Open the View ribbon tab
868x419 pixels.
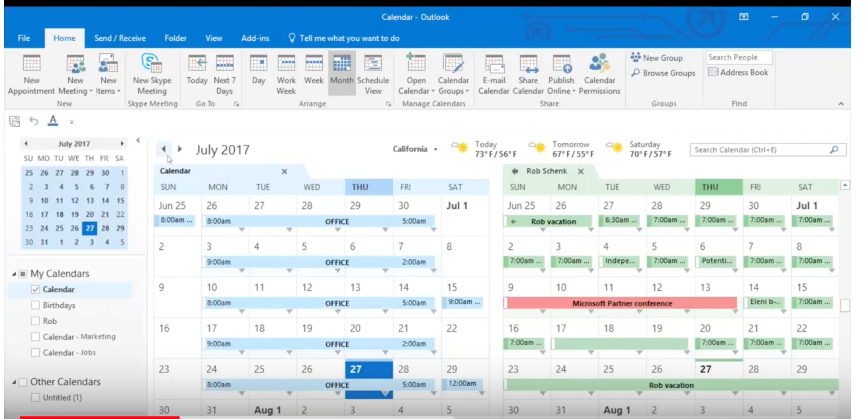coord(214,38)
